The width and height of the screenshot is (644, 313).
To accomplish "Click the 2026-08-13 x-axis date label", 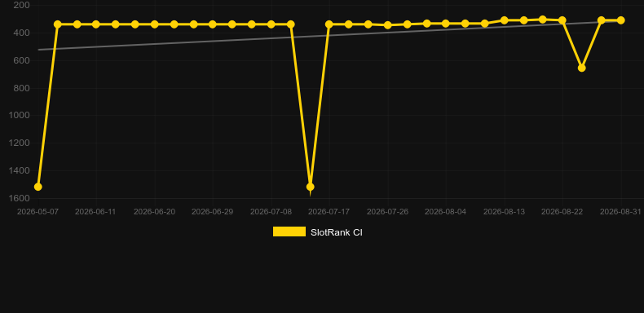I will click(504, 212).
